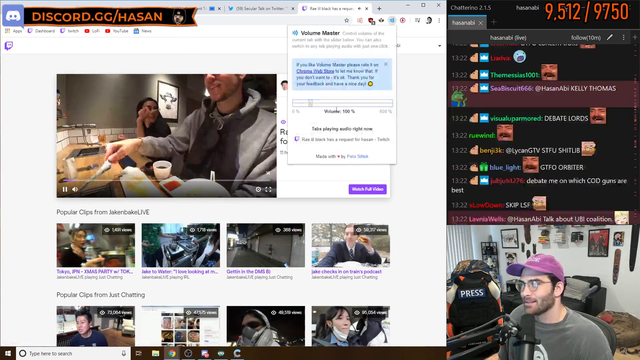Open the clip player settings gear

point(258,189)
